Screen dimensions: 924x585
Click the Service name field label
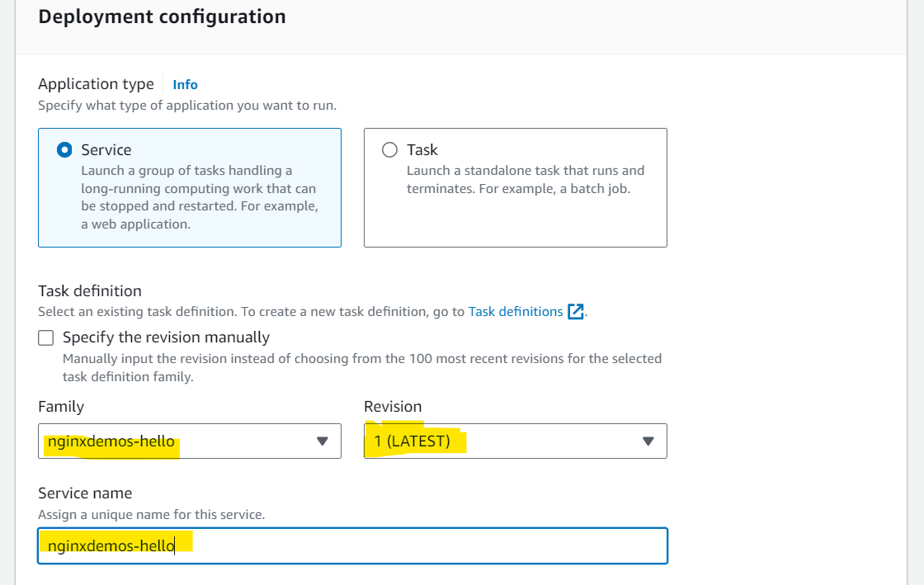pyautogui.click(x=86, y=493)
